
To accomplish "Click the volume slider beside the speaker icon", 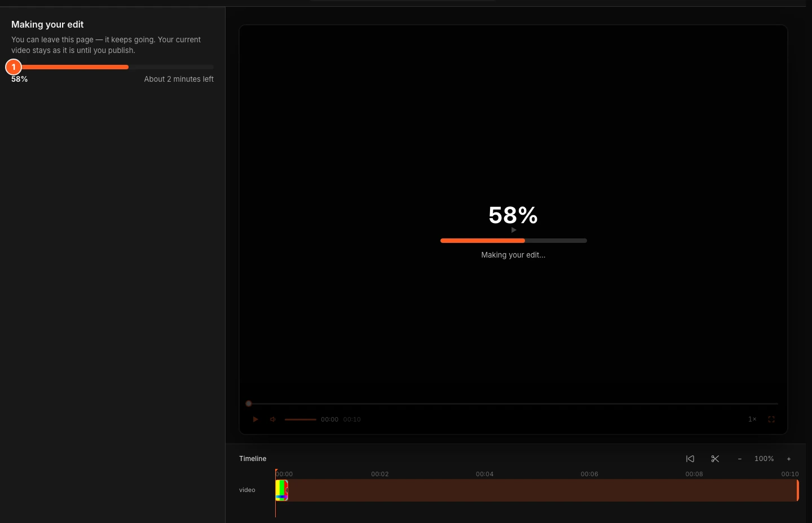I will tap(301, 419).
